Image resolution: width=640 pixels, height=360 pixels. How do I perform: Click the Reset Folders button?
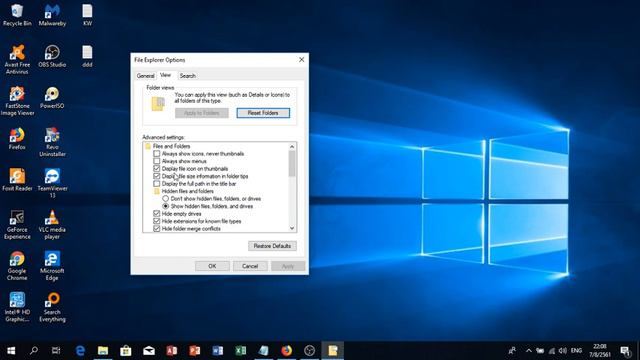pos(263,113)
